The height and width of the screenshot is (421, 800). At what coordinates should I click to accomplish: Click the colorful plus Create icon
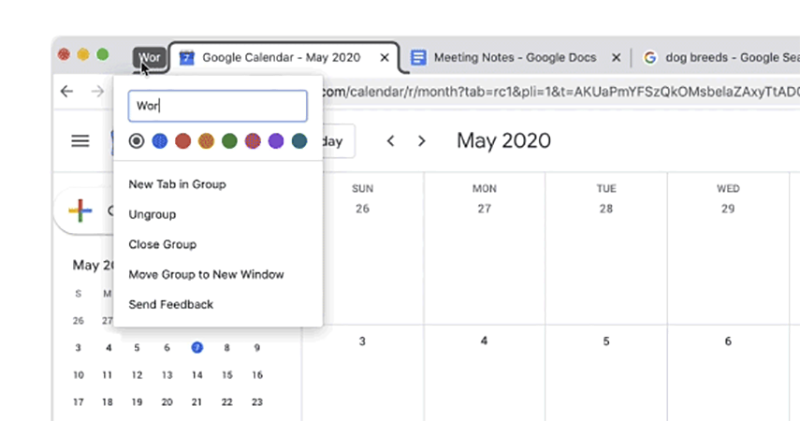80,211
